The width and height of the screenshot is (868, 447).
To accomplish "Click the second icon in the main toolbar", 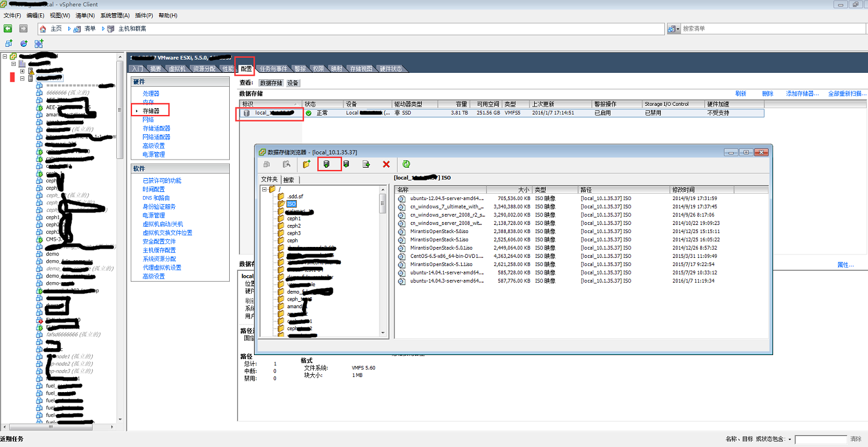I will pyautogui.click(x=24, y=43).
